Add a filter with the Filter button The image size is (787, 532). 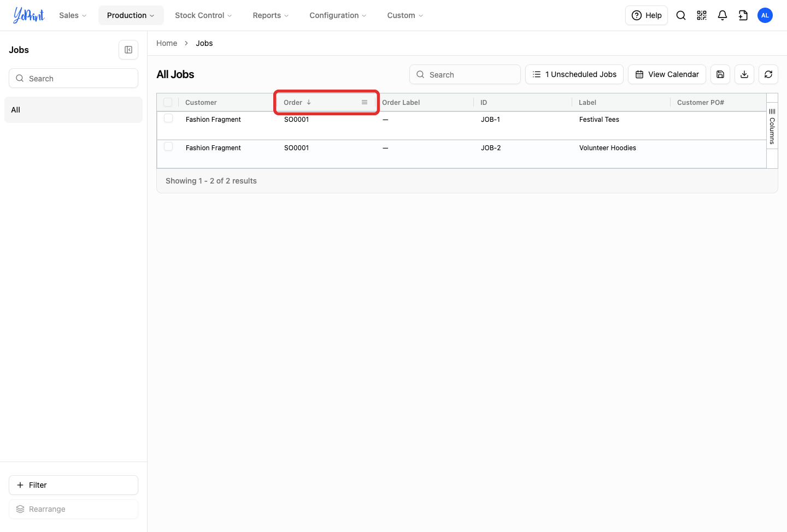[x=73, y=485]
